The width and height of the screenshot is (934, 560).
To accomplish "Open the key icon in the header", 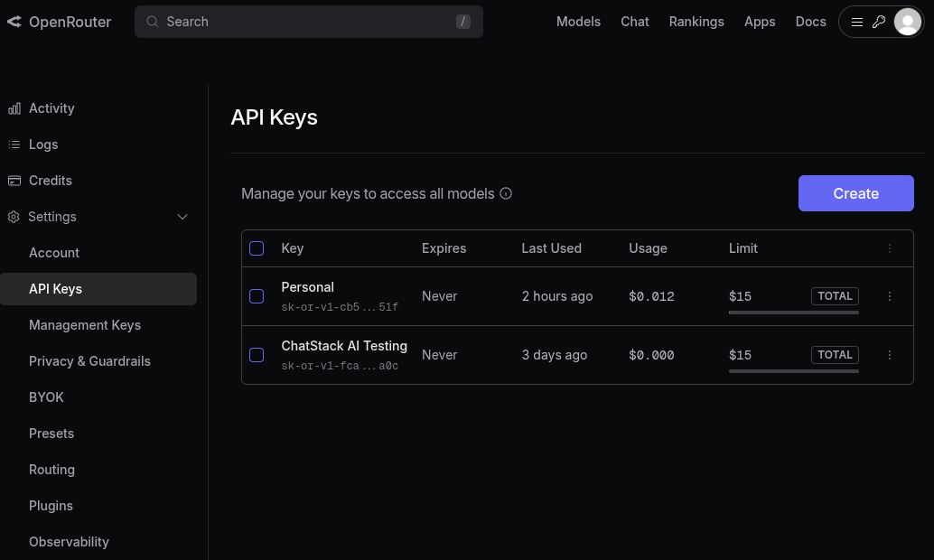I will click(x=880, y=21).
